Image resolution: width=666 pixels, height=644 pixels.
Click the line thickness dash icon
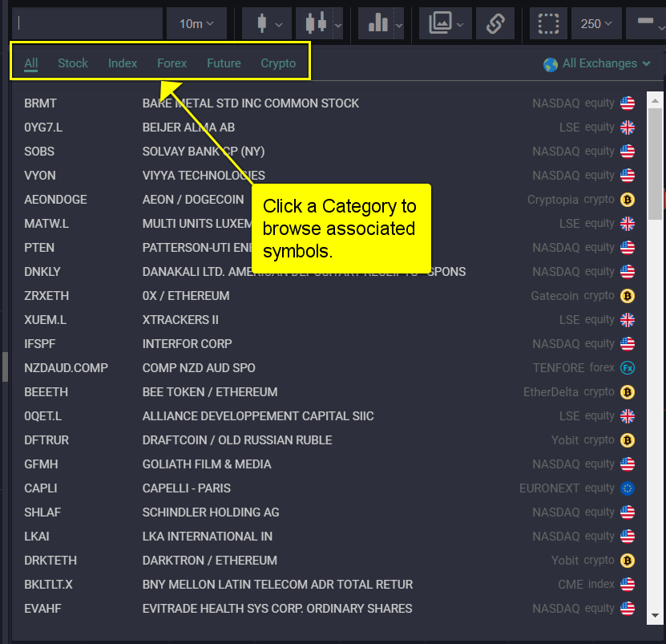(x=645, y=21)
